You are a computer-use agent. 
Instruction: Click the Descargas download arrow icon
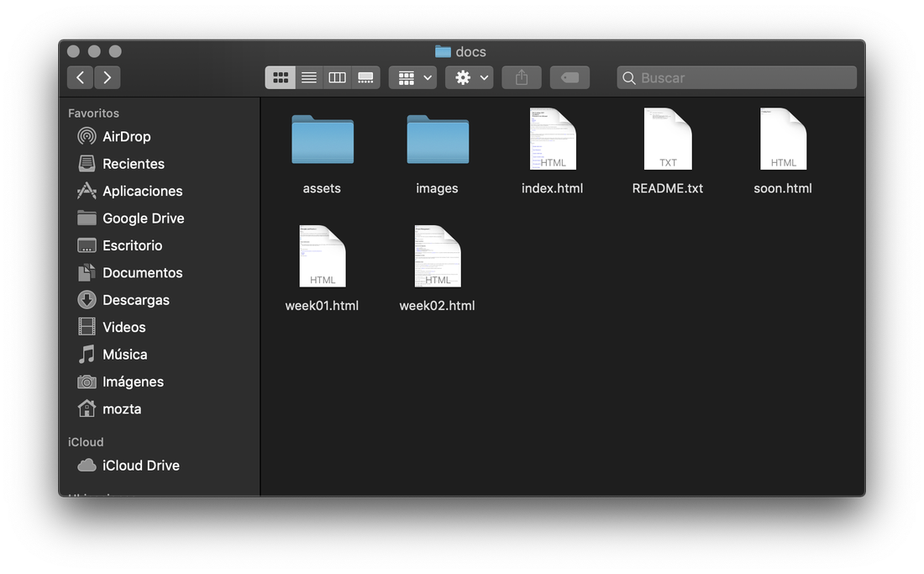click(87, 299)
